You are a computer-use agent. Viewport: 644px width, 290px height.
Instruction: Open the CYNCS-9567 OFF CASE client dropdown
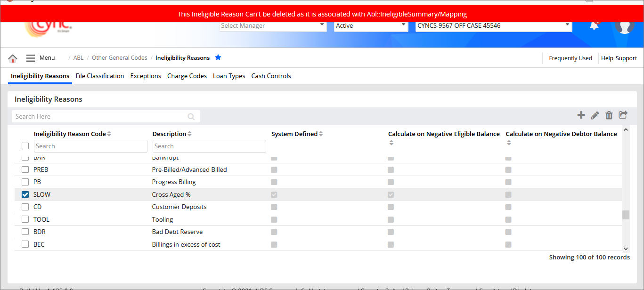coord(493,26)
